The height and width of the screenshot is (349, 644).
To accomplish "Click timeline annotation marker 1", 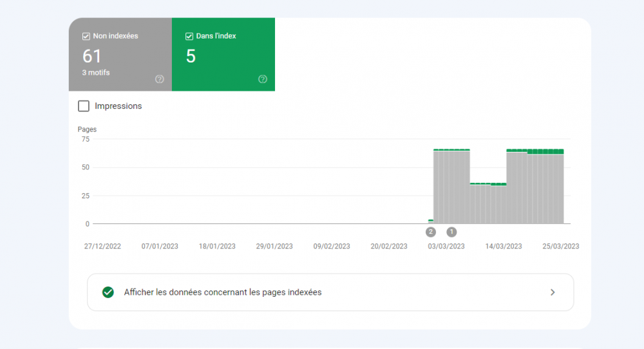I will pos(451,232).
